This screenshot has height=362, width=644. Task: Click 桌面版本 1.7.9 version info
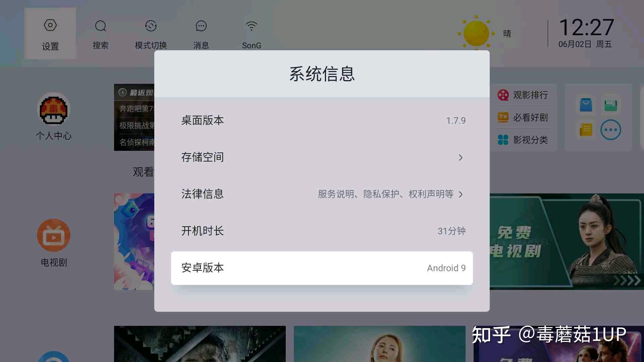click(322, 120)
